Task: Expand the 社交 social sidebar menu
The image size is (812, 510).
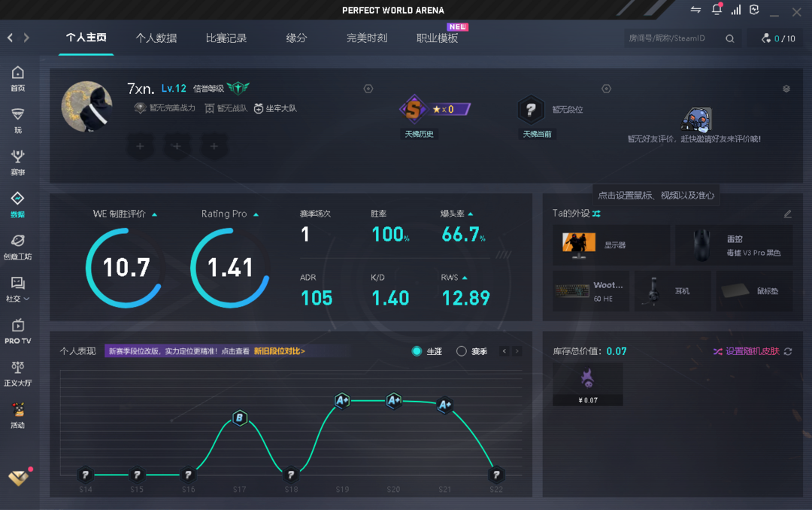Action: (17, 288)
